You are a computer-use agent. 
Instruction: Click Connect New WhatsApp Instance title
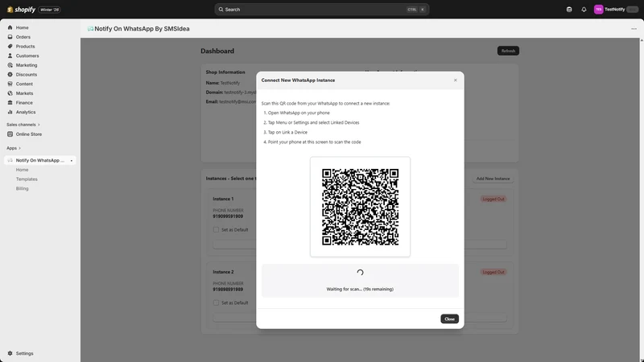pyautogui.click(x=298, y=80)
